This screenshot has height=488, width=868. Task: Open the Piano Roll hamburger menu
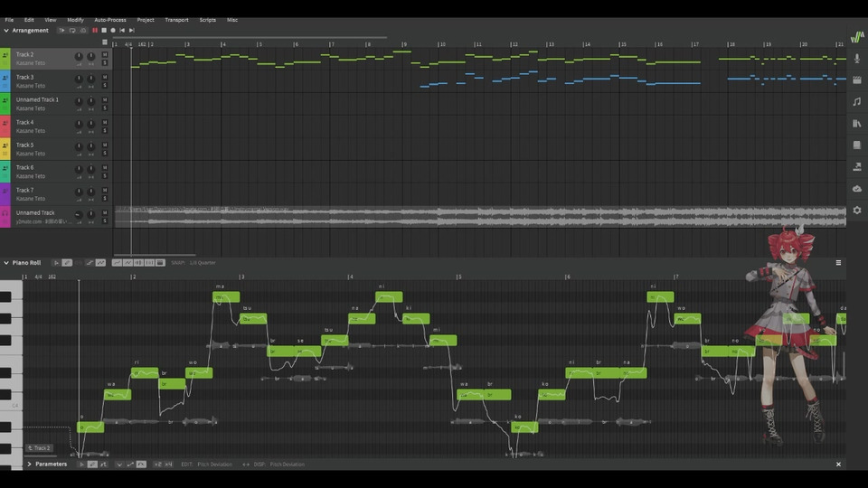coord(839,263)
